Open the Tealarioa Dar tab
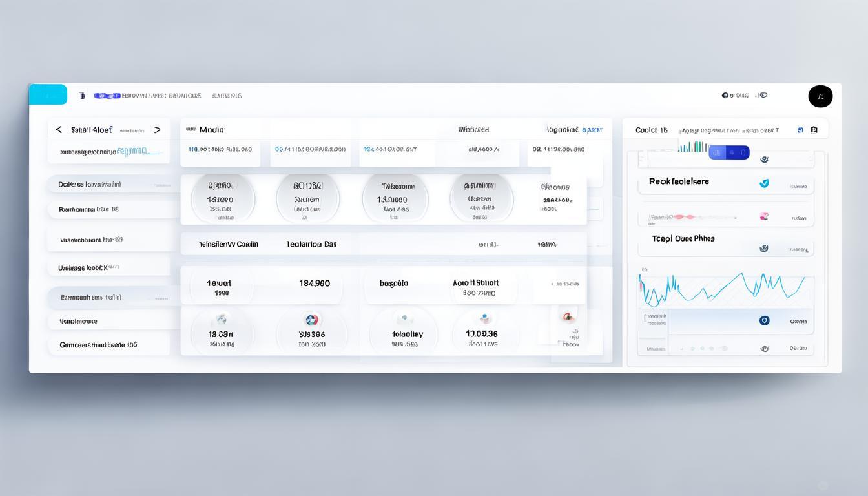 311,245
